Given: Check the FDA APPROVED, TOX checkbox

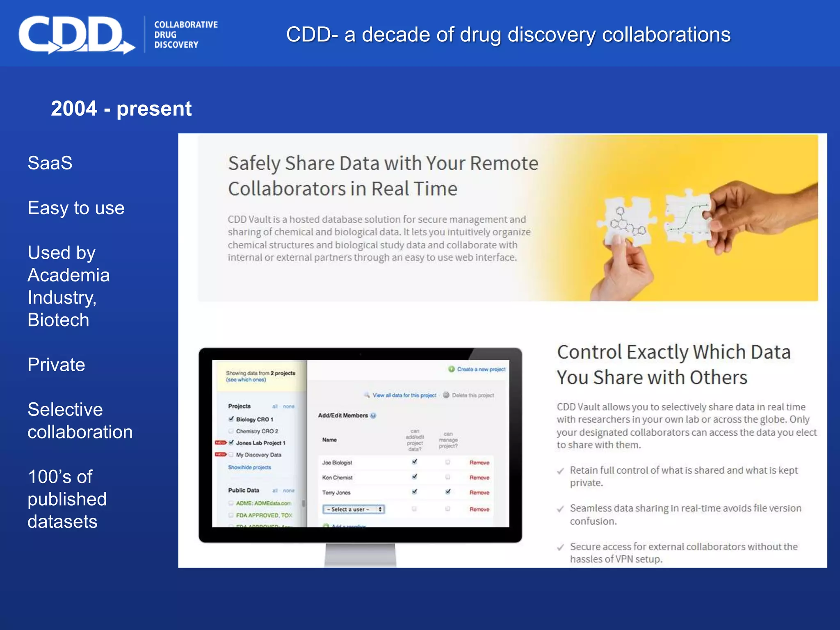Looking at the screenshot, I should 231,515.
